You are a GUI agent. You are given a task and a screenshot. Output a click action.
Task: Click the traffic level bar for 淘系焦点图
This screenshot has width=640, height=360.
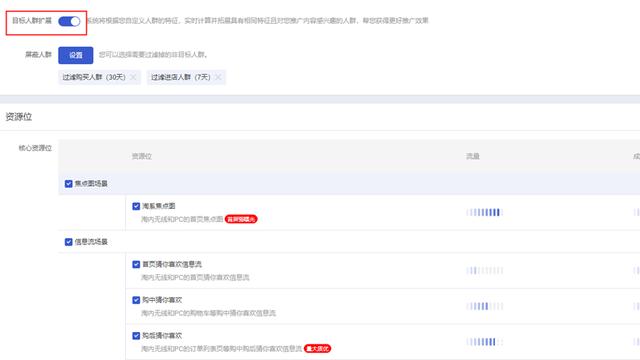[484, 212]
